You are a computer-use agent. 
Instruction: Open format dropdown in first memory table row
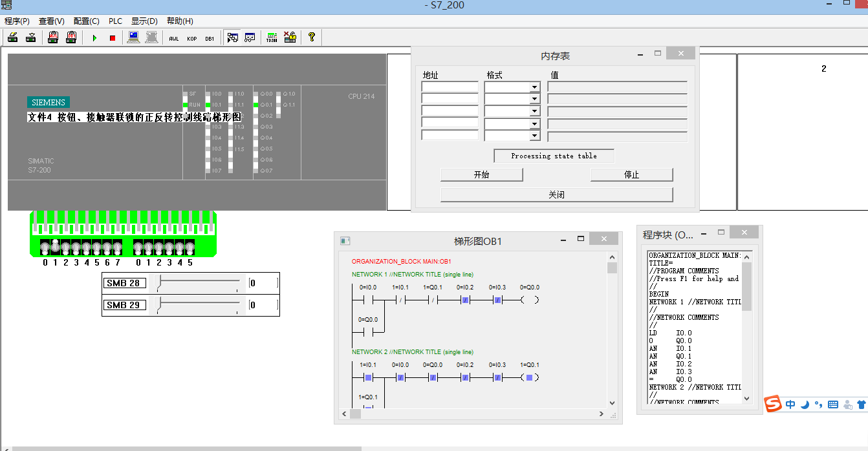tap(534, 87)
